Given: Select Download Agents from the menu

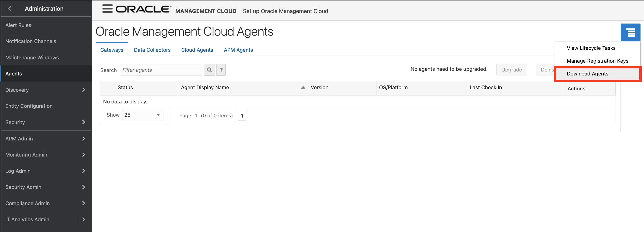Looking at the screenshot, I should pyautogui.click(x=588, y=74).
